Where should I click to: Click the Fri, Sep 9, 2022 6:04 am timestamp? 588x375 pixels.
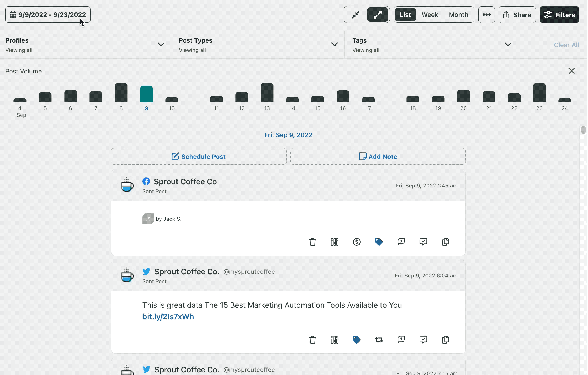[x=426, y=276]
